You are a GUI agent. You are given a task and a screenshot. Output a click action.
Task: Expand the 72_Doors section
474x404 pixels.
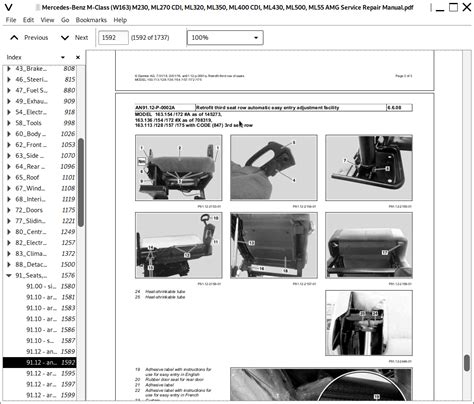9,210
